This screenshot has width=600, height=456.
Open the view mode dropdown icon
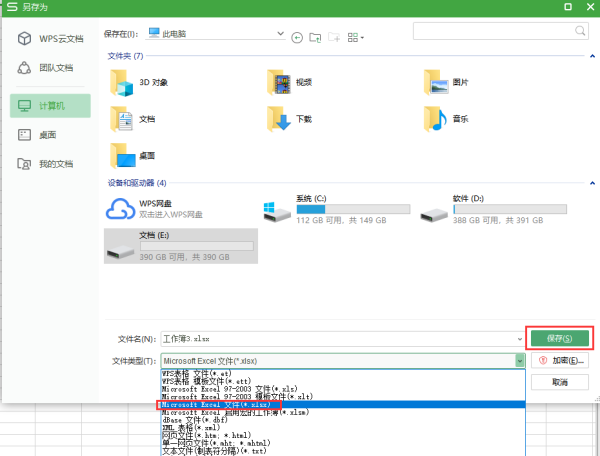coord(355,37)
